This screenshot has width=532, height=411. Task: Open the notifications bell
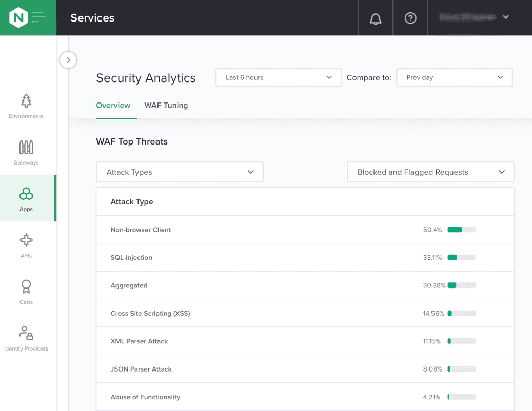click(376, 18)
